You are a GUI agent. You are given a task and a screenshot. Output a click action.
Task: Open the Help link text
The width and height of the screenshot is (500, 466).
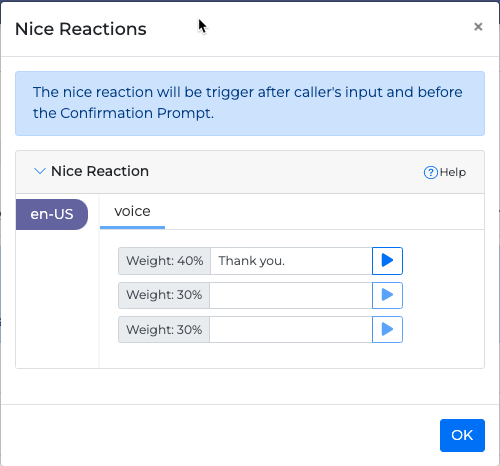click(453, 172)
